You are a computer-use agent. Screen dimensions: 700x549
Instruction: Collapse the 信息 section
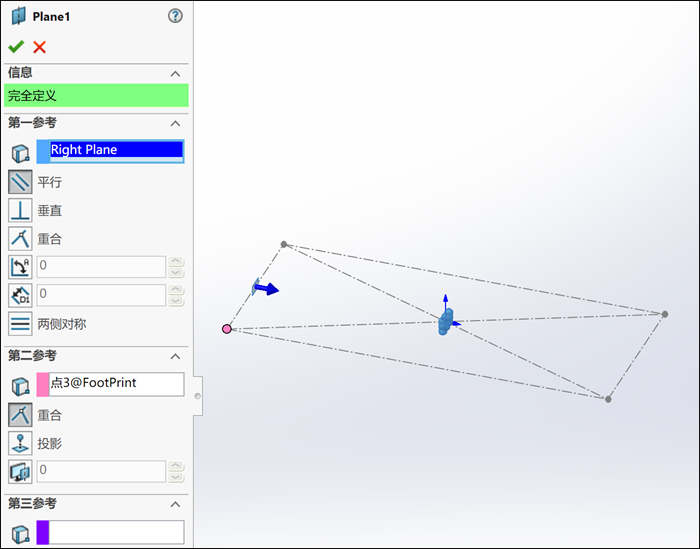175,74
